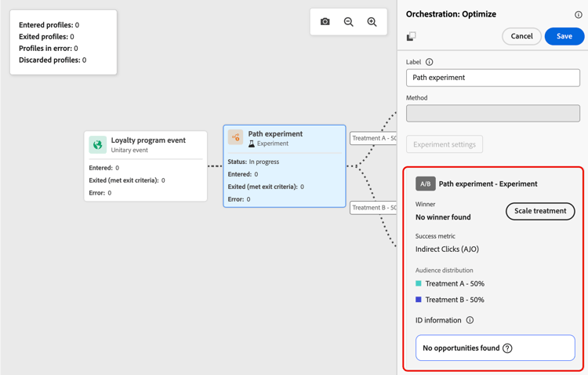The height and width of the screenshot is (375, 588).
Task: Click the Path experiment node icon
Action: (x=235, y=137)
